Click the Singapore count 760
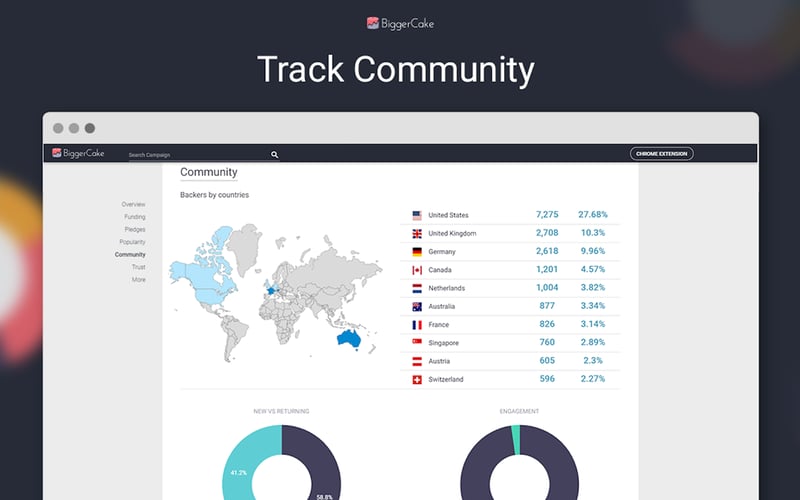800x500 pixels. [547, 342]
